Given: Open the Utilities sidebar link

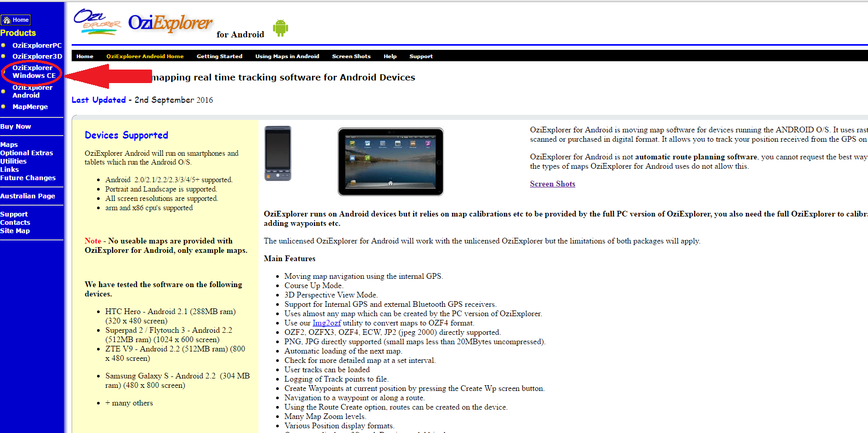Looking at the screenshot, I should (13, 161).
